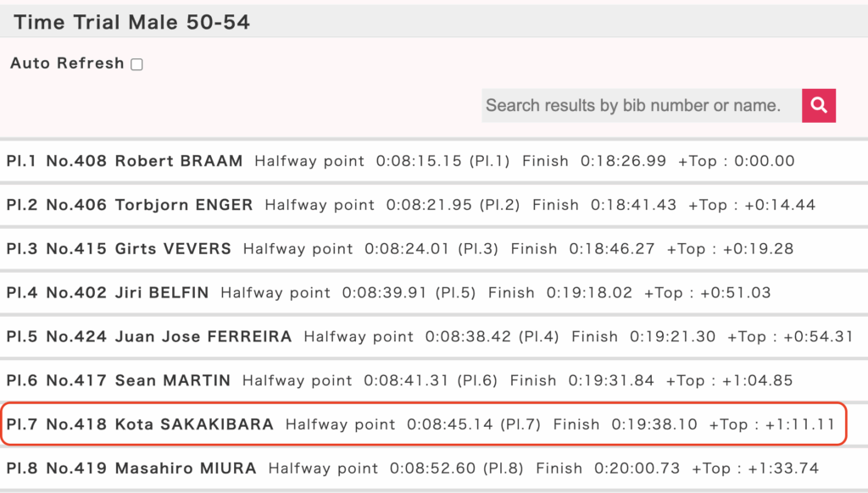
Task: Enable the Auto Refresh checkbox
Action: point(136,64)
